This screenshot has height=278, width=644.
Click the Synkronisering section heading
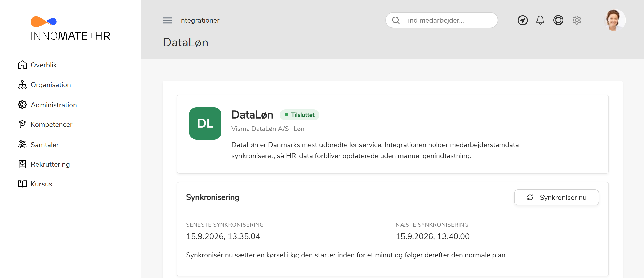213,197
